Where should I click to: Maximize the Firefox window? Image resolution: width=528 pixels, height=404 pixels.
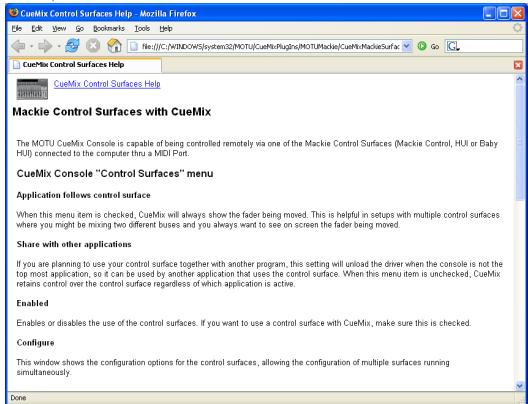503,14
